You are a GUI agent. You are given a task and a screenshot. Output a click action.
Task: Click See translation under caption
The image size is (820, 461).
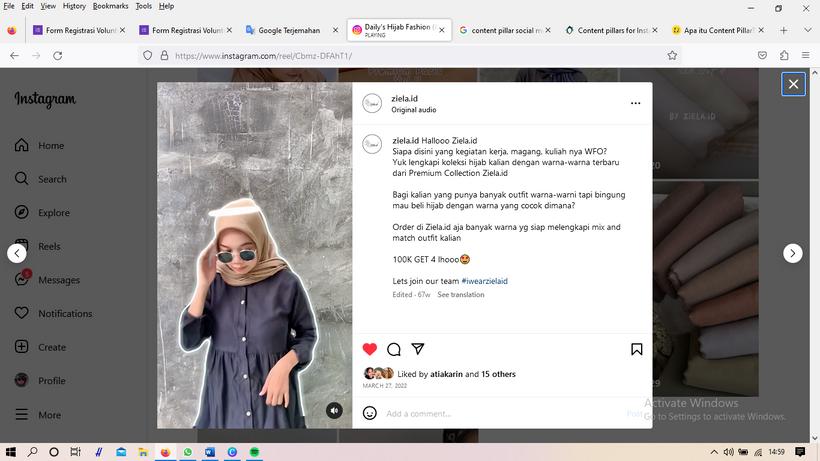461,295
